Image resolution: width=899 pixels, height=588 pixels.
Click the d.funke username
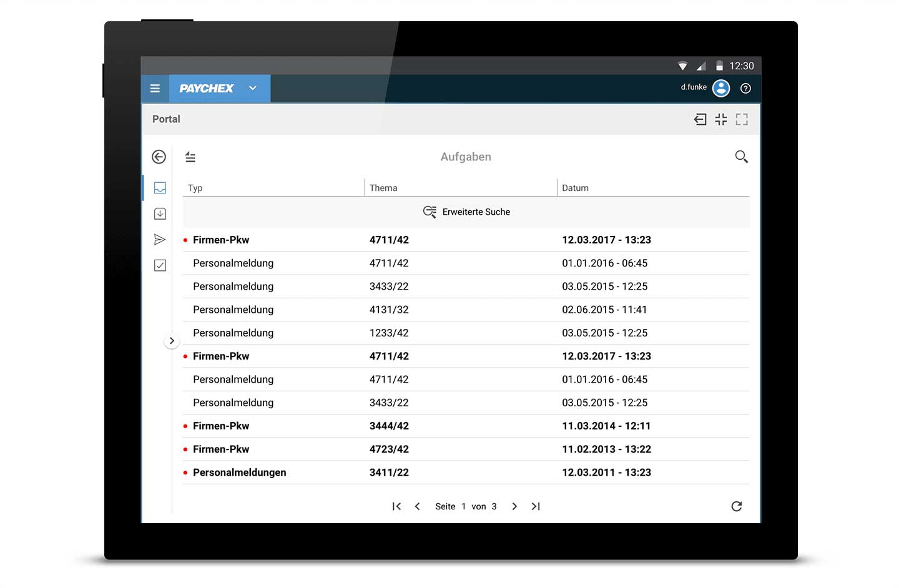[x=694, y=87]
